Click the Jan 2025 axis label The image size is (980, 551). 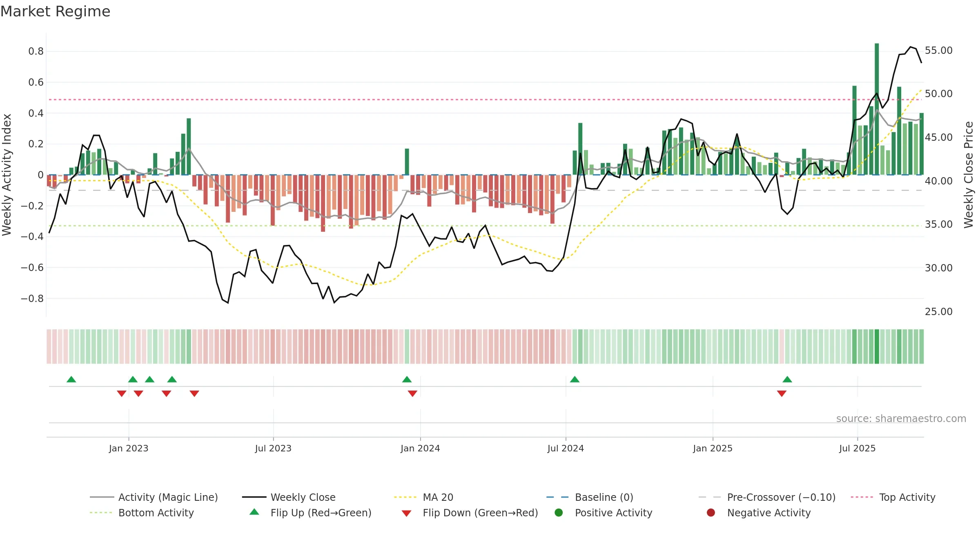[713, 448]
